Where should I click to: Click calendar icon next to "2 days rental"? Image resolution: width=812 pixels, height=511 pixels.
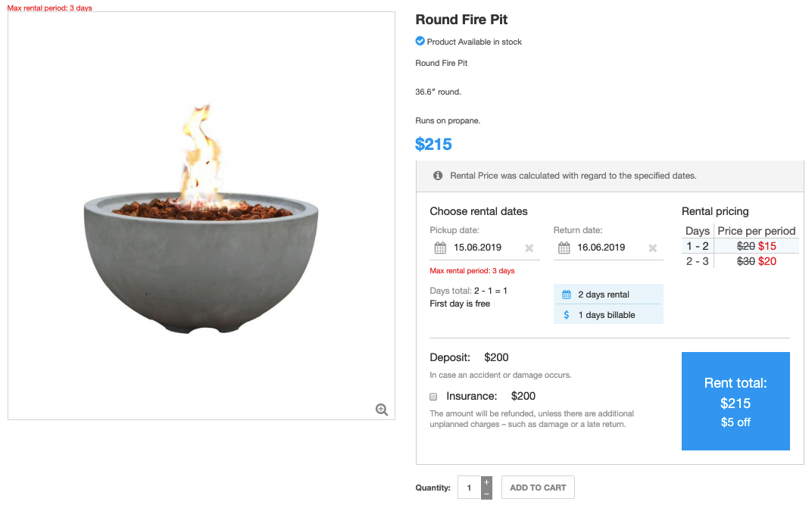(x=567, y=294)
